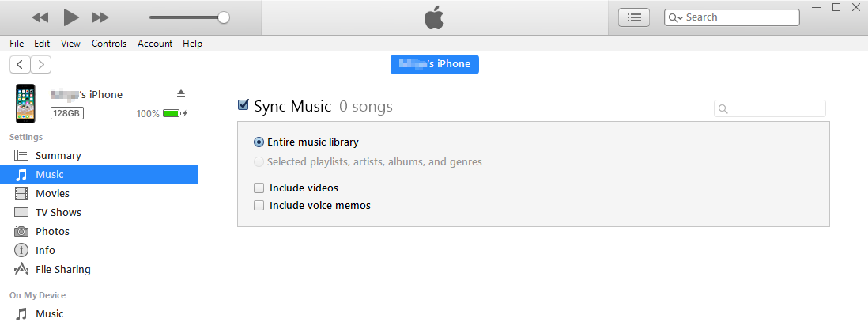Select the Entire music library radio option

[259, 142]
